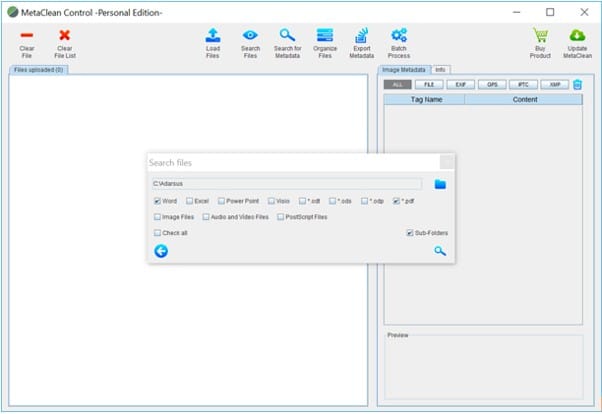Click the Search for Metadata icon
This screenshot has height=414, width=602.
[287, 36]
